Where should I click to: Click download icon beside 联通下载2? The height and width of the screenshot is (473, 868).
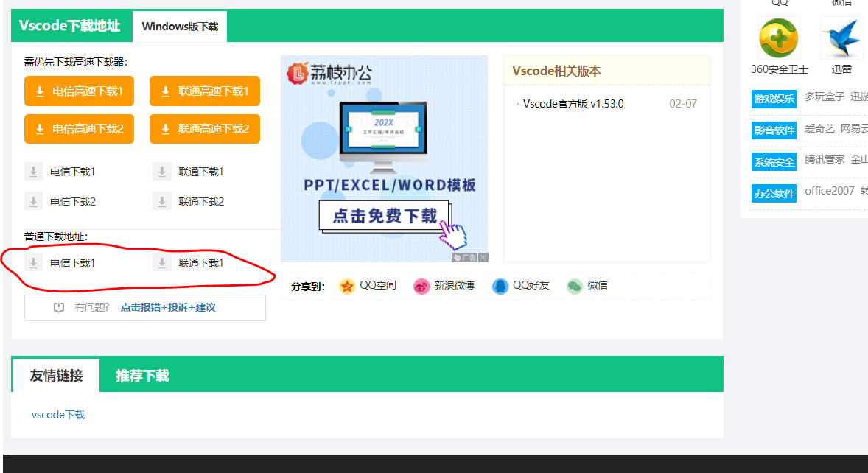[x=161, y=202]
